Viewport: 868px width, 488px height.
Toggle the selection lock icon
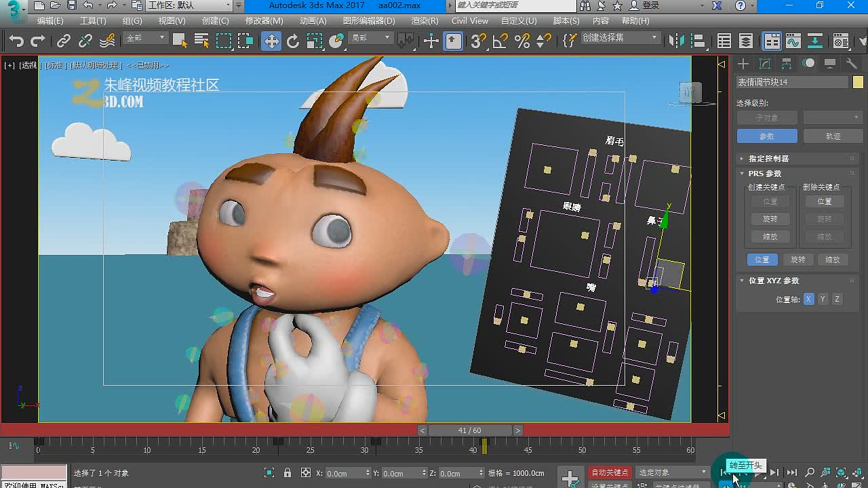288,472
